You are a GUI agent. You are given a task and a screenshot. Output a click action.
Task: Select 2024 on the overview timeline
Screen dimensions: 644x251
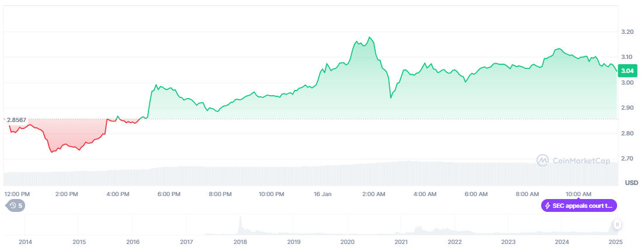562,242
